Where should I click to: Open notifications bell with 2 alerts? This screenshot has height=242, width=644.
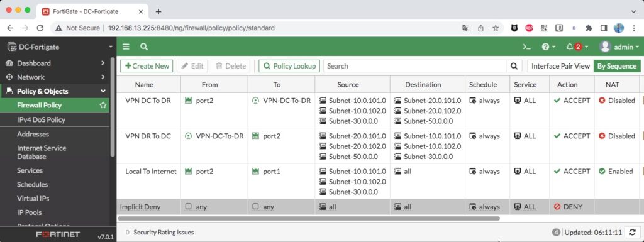coord(577,47)
